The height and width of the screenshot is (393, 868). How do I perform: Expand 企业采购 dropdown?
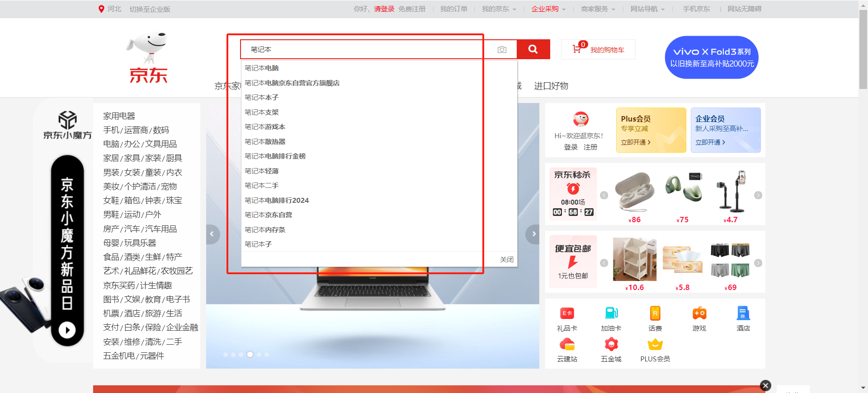point(548,9)
